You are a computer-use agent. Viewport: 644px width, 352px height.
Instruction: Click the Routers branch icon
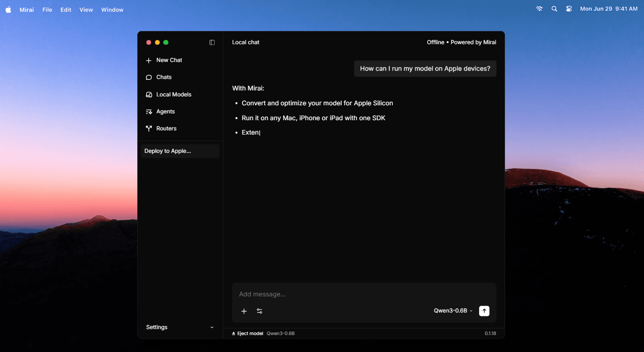pos(149,129)
